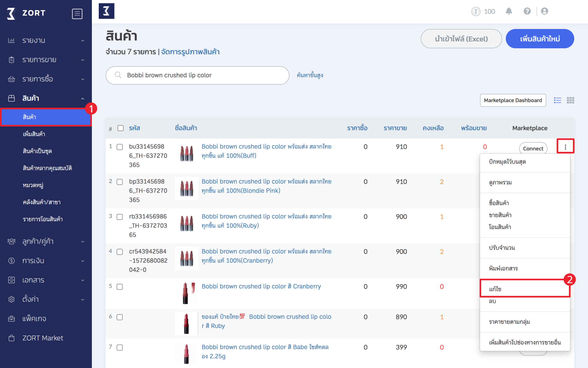Open the รายการโอนสินค้า sidebar submenu item

[x=43, y=219]
